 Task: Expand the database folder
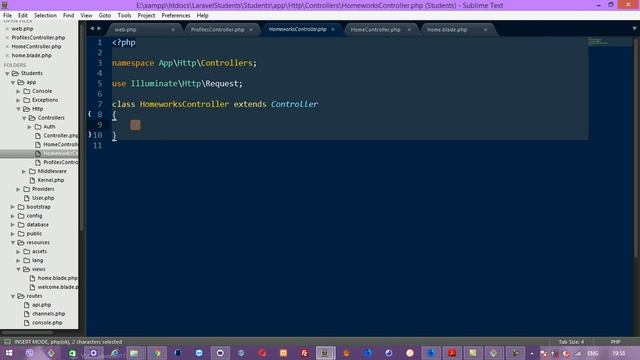[x=13, y=225]
